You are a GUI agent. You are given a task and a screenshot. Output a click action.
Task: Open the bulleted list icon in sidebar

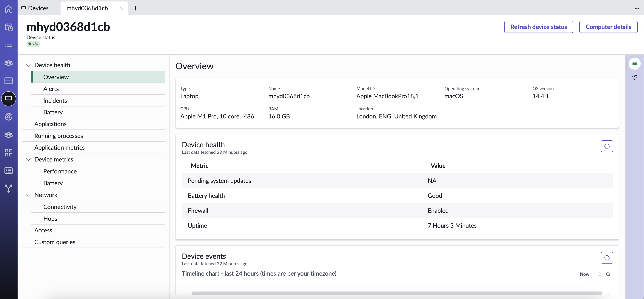pyautogui.click(x=8, y=45)
